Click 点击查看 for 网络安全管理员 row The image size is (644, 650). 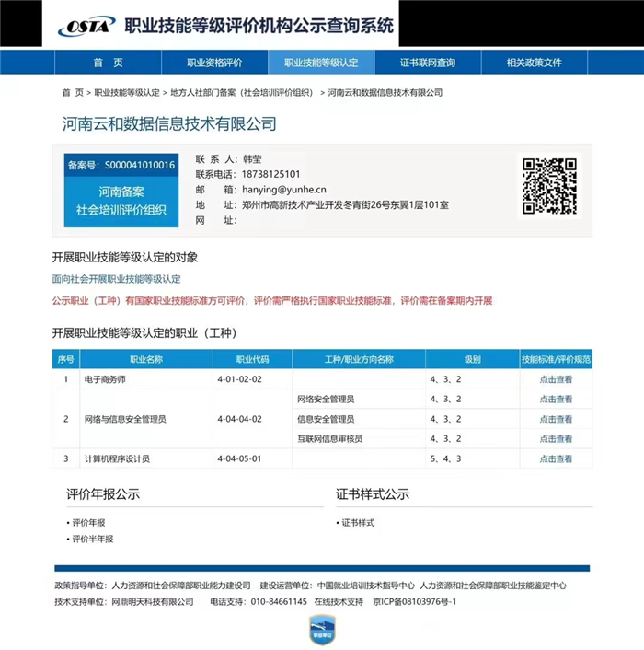556,400
